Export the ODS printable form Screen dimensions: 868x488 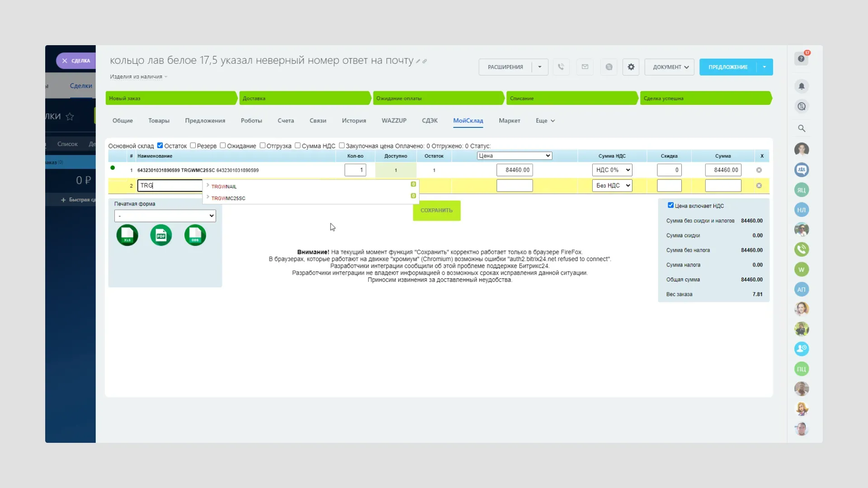195,235
